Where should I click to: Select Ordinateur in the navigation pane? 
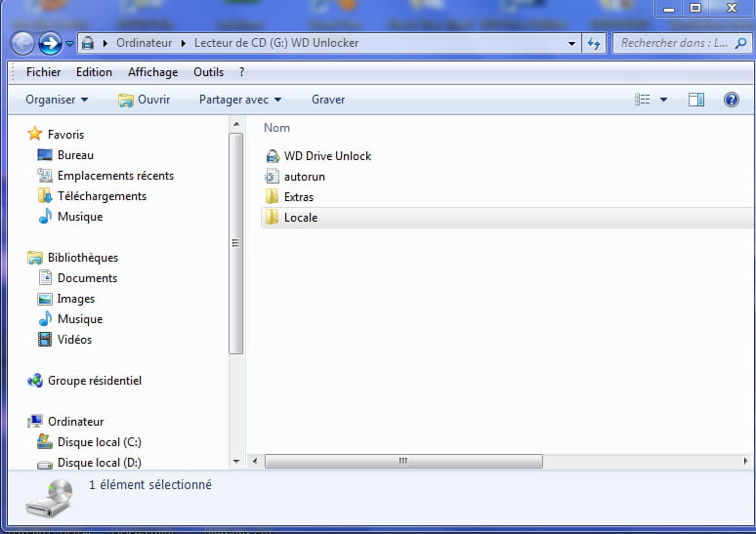[66, 422]
